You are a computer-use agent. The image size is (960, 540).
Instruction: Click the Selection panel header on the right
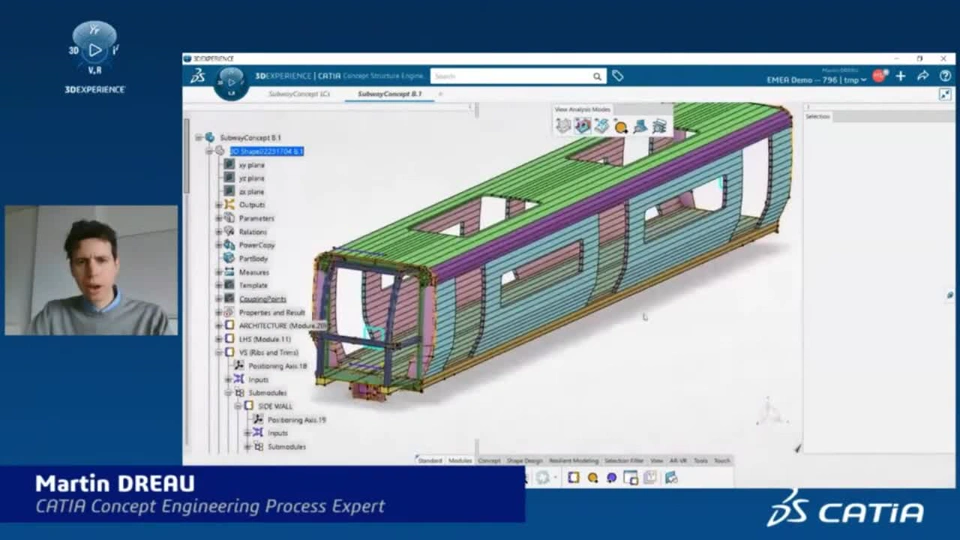click(818, 116)
